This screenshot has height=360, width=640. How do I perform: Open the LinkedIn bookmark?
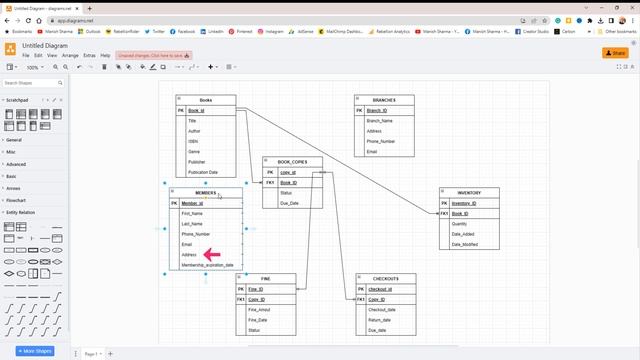pyautogui.click(x=212, y=31)
